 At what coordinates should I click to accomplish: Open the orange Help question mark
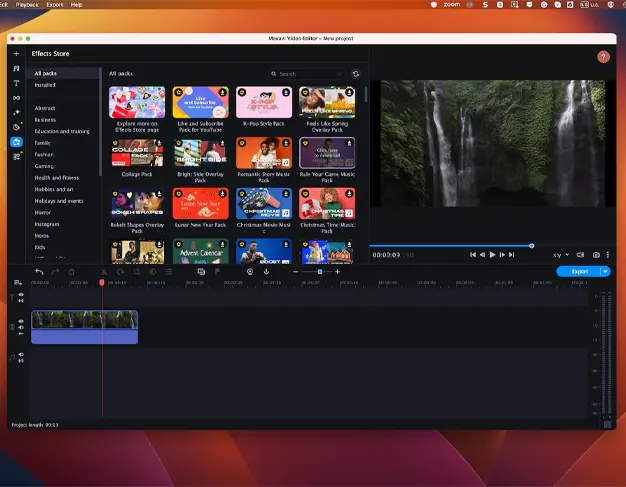603,57
